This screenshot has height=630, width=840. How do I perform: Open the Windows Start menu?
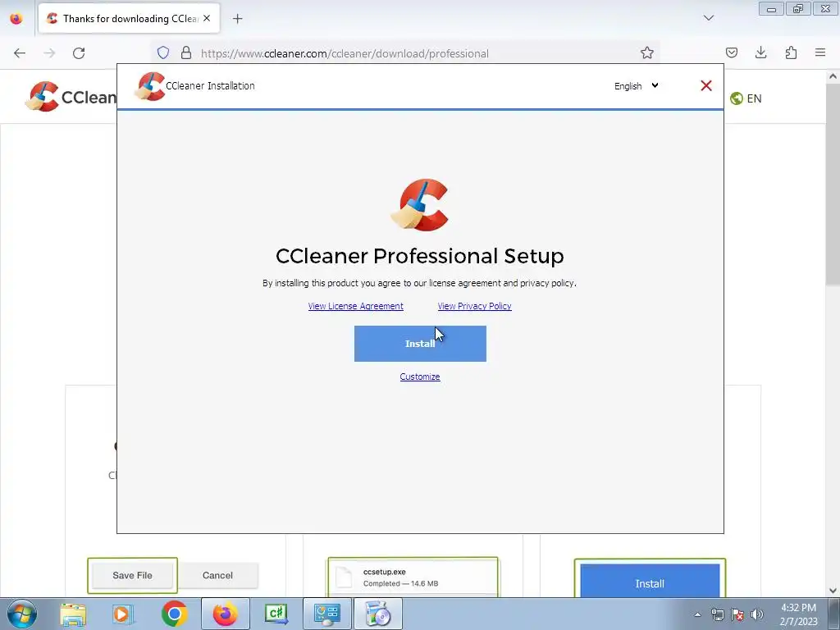21,614
